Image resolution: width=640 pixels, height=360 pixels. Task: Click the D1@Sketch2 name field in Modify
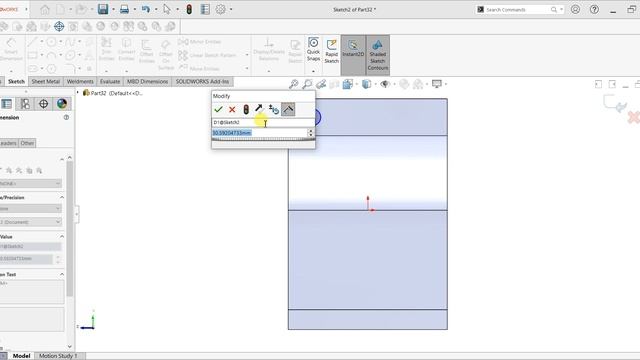[263, 122]
